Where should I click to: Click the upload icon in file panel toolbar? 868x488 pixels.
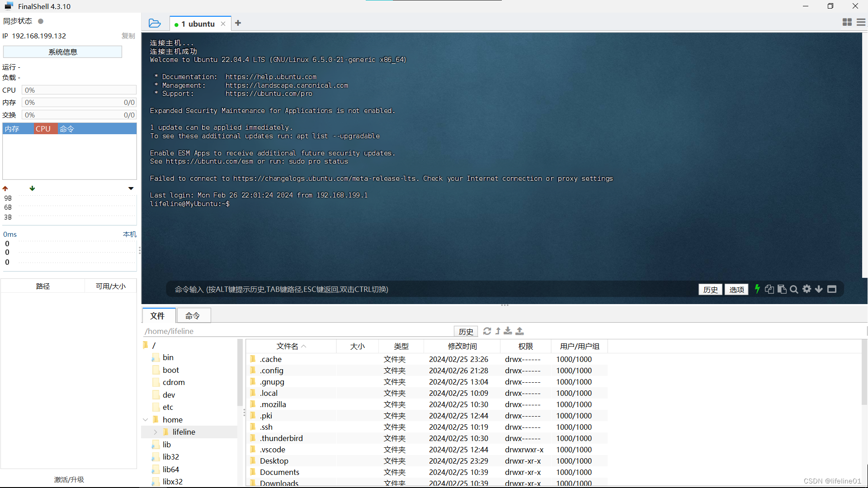point(519,331)
